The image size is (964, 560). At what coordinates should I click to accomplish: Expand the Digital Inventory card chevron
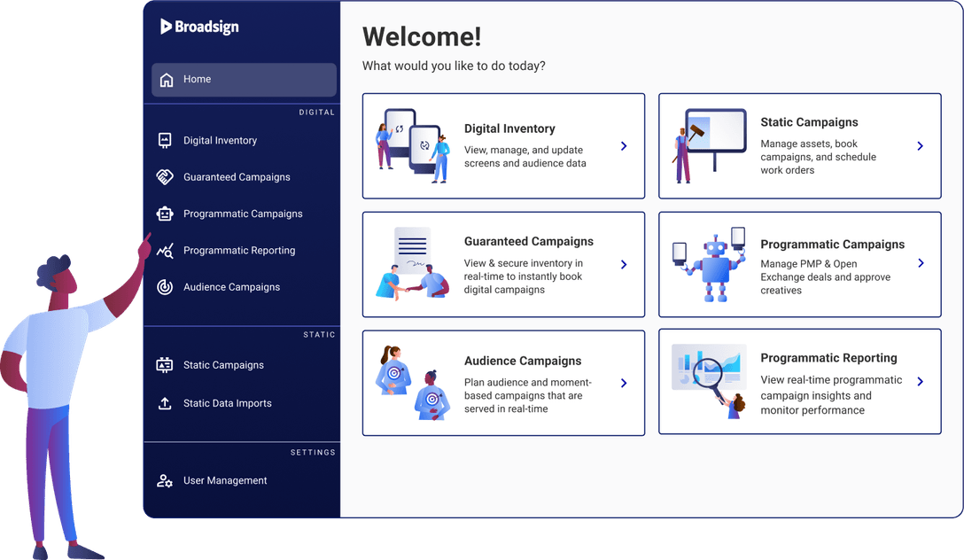[x=624, y=146]
